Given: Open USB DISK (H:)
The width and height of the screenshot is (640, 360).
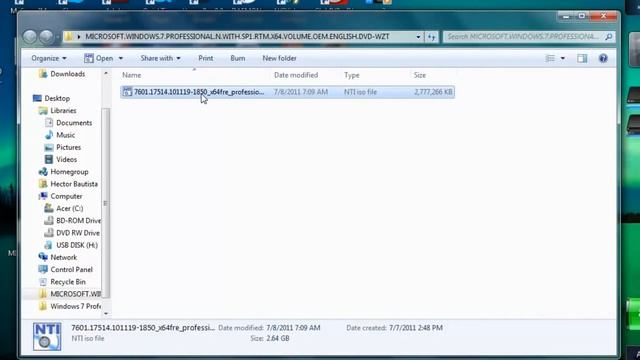Looking at the screenshot, I should pyautogui.click(x=77, y=245).
